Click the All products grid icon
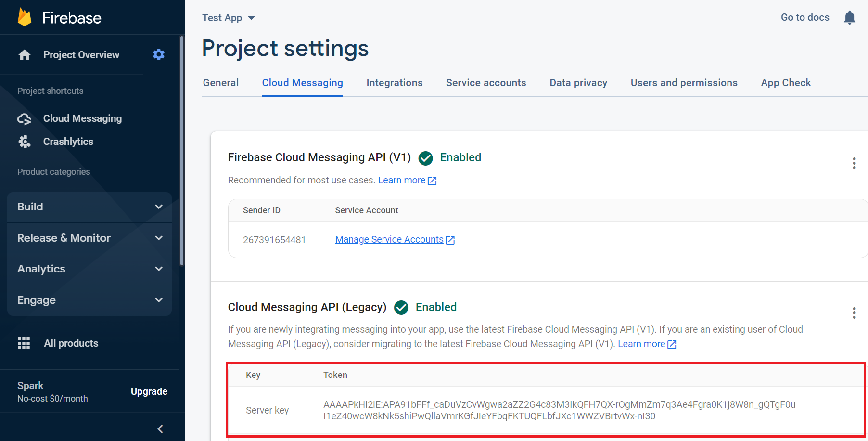 click(x=24, y=343)
